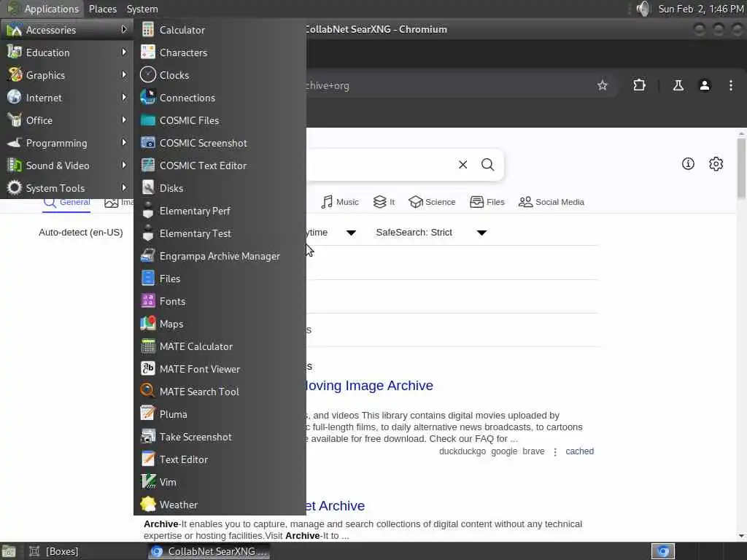The width and height of the screenshot is (747, 560).
Task: Open SearXNG preferences gear
Action: click(x=716, y=164)
